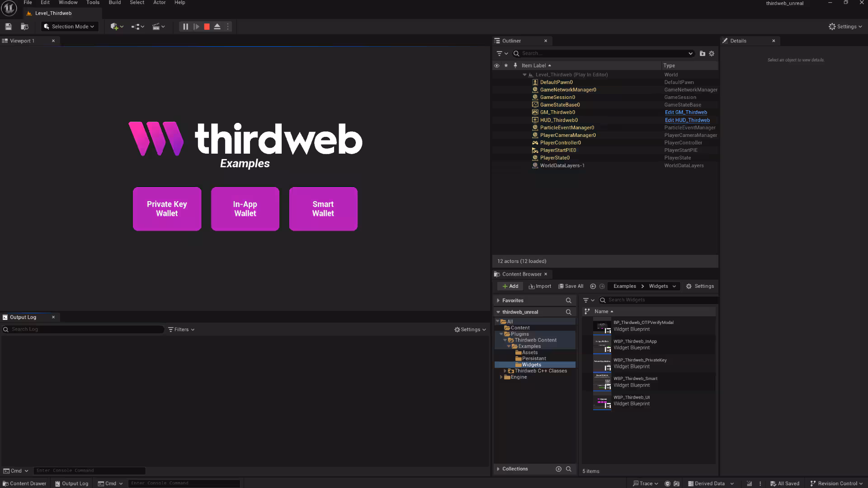Open the quick add actor menu
Viewport: 868px width, 488px height.
click(117, 27)
